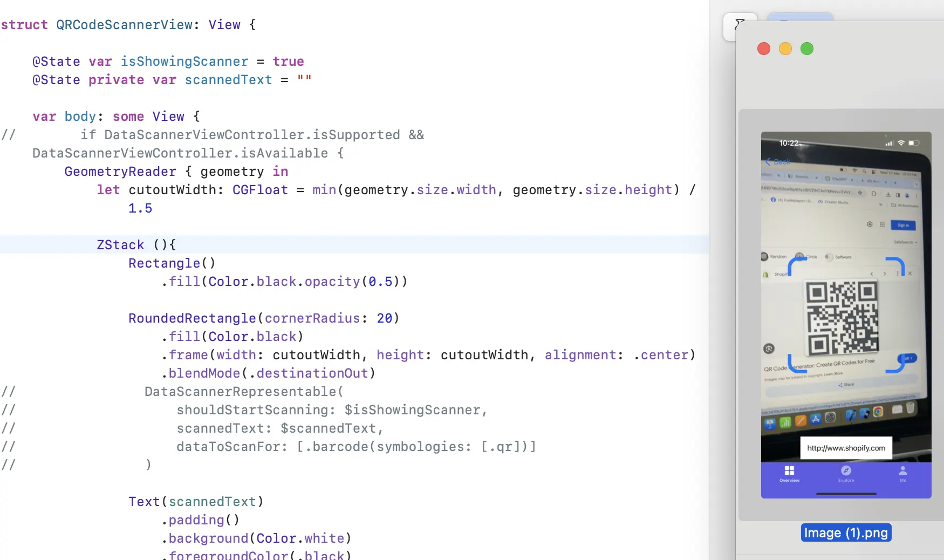This screenshot has height=560, width=944.
Task: Click the commented 'DataScannerViewController.isSupported' text
Action: [252, 135]
